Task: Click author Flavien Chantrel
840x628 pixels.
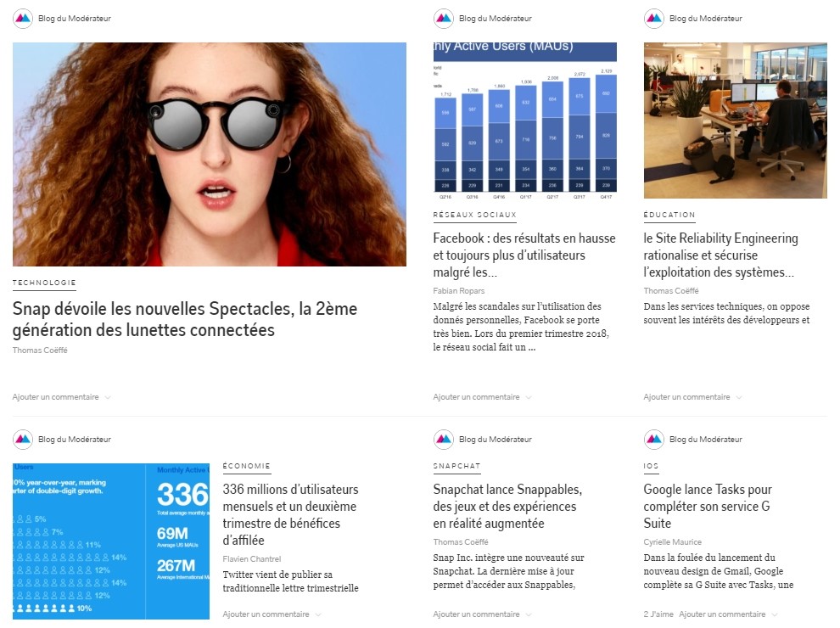Action: click(252, 559)
